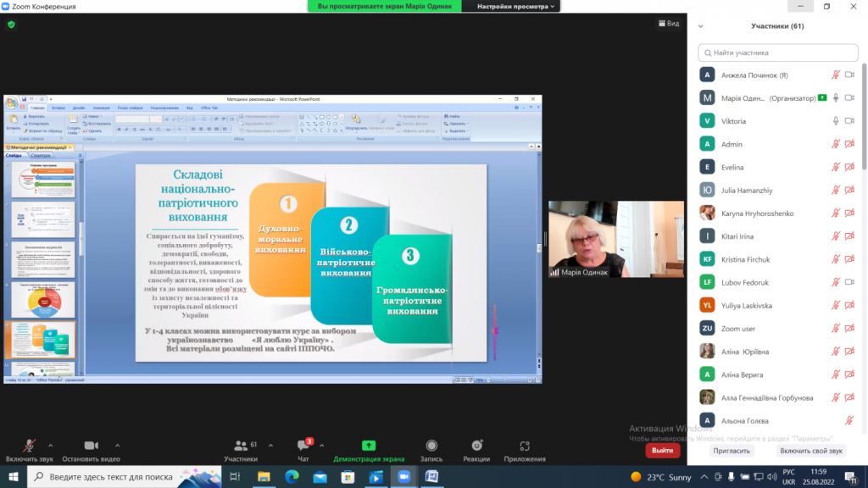Click the participants list scrollbar
Viewport: 868px width, 488px height.
(864, 116)
